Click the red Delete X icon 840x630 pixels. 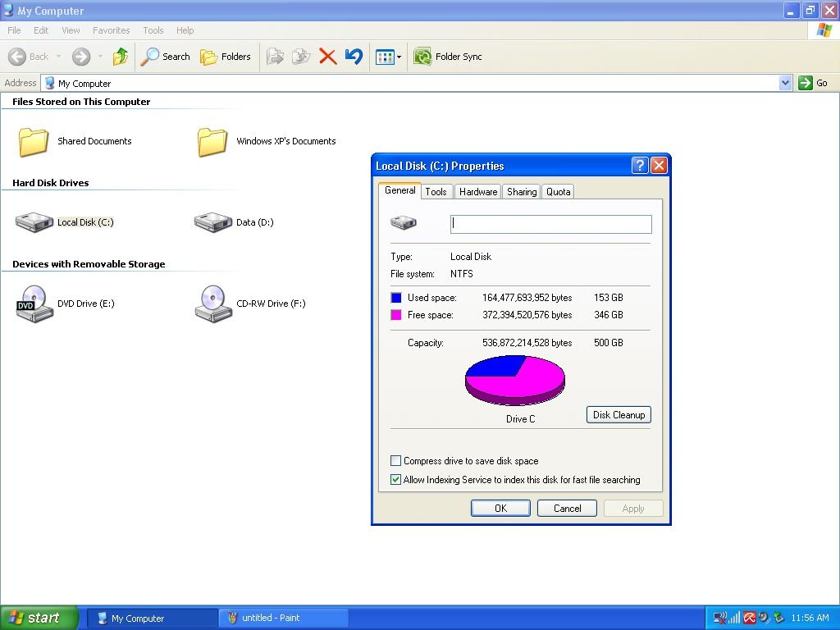point(328,57)
